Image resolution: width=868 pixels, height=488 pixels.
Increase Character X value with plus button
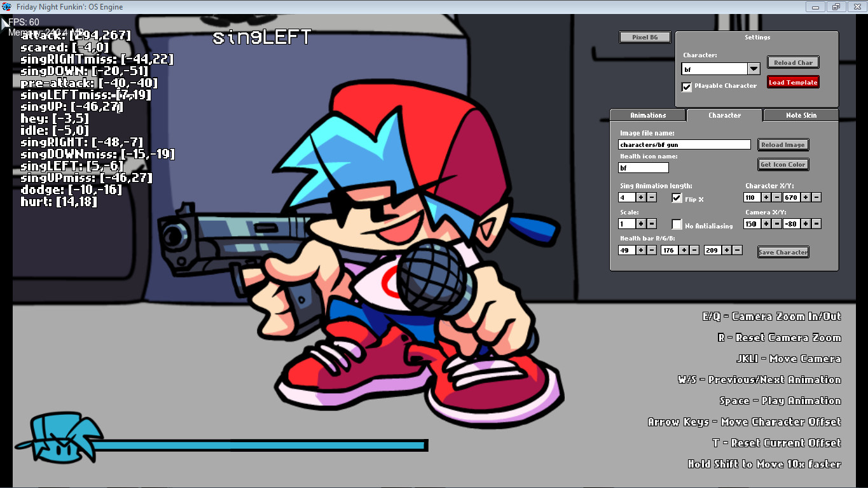[766, 197]
